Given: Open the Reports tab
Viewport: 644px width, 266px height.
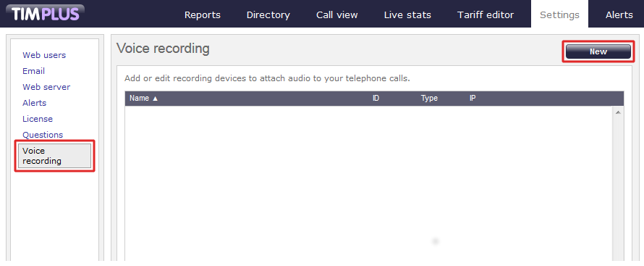Looking at the screenshot, I should 203,14.
